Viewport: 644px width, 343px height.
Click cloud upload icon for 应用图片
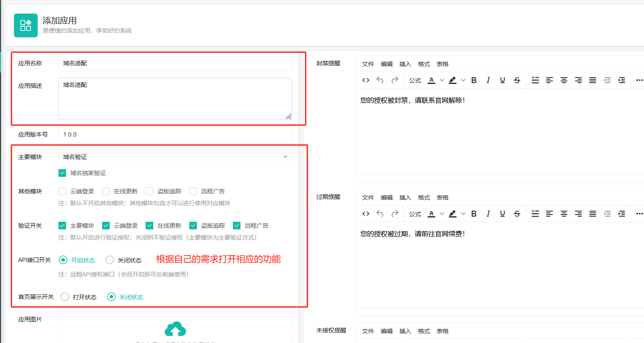(175, 329)
